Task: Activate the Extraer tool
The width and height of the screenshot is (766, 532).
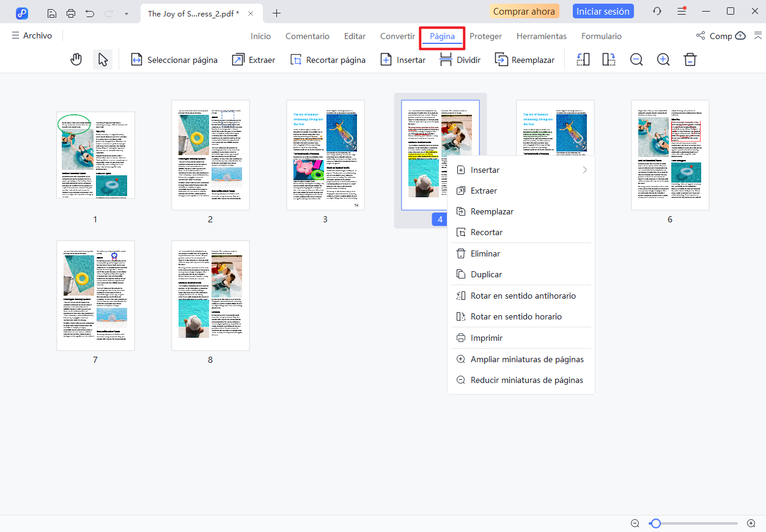Action: (253, 59)
